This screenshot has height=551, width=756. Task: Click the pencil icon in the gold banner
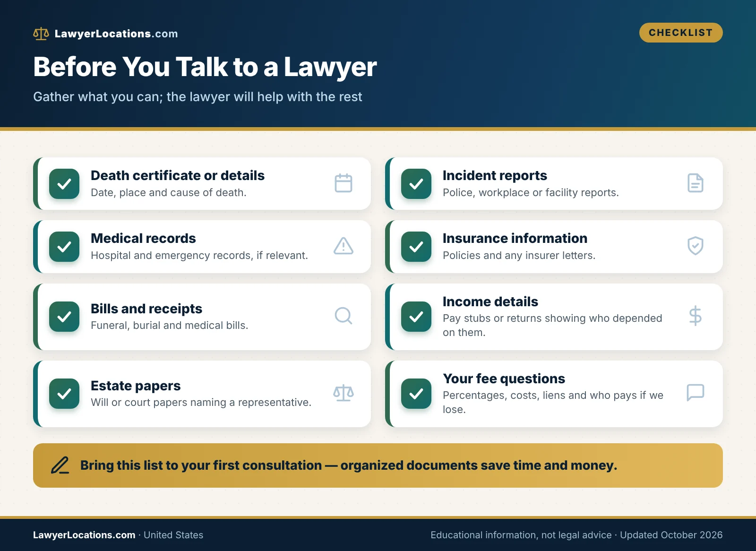click(60, 465)
